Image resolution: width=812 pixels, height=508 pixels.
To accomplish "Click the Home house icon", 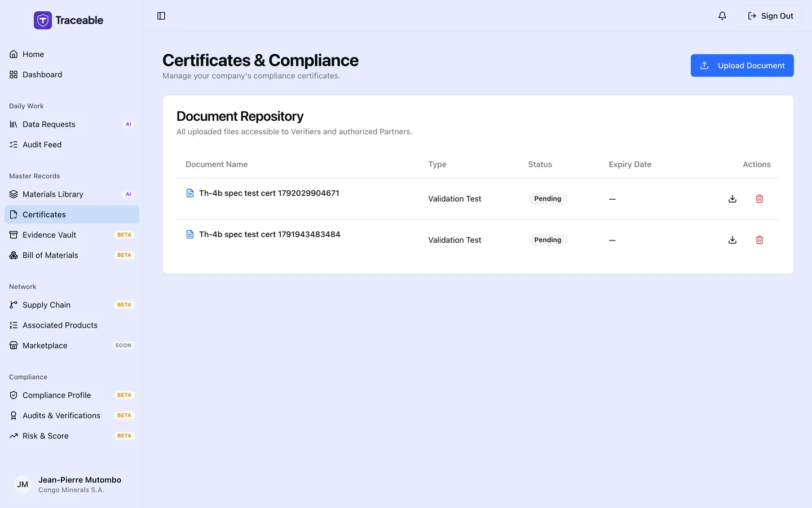I will (x=14, y=54).
